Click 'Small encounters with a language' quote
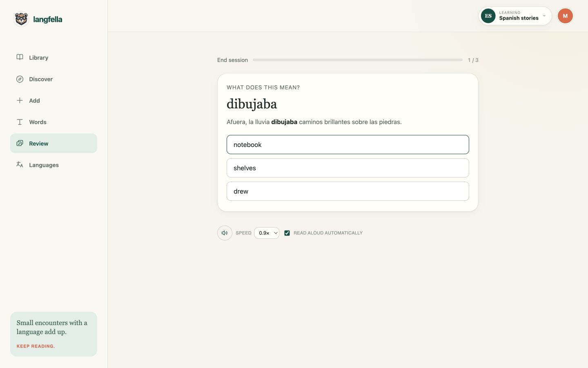 [52, 327]
